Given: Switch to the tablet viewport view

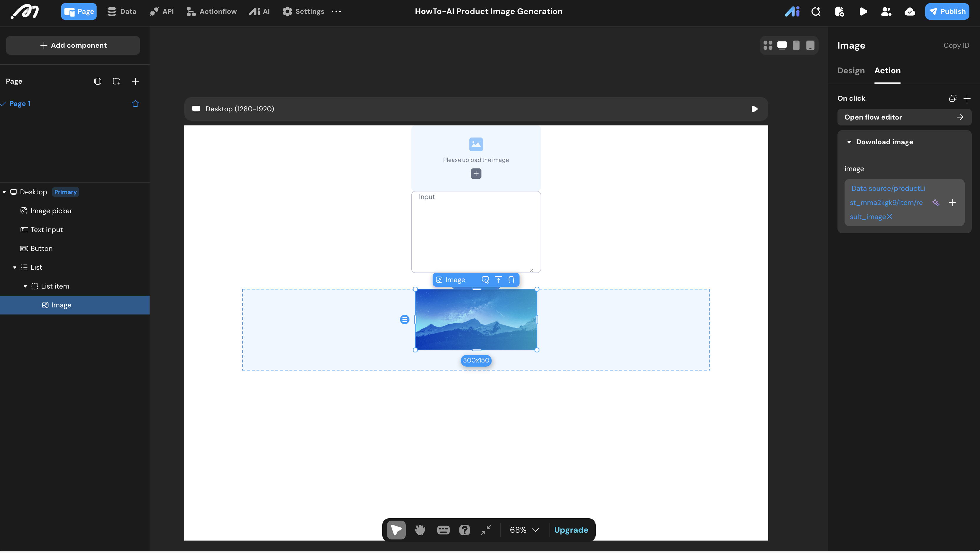Looking at the screenshot, I should (810, 45).
